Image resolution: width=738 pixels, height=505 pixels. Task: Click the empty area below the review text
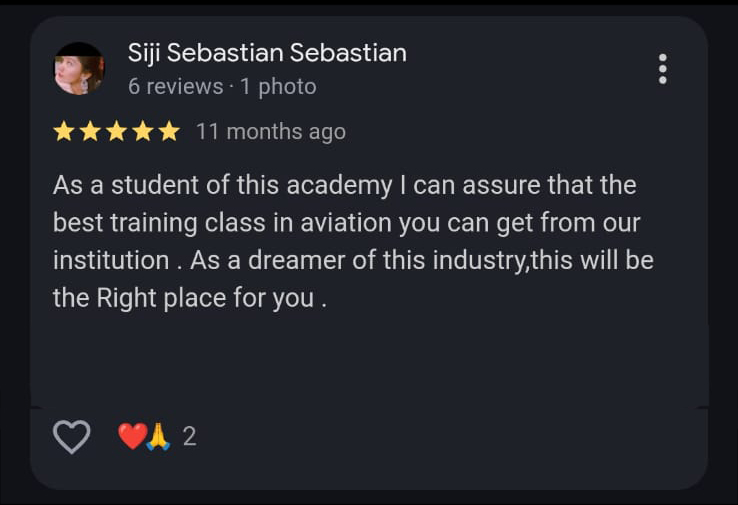(368, 361)
